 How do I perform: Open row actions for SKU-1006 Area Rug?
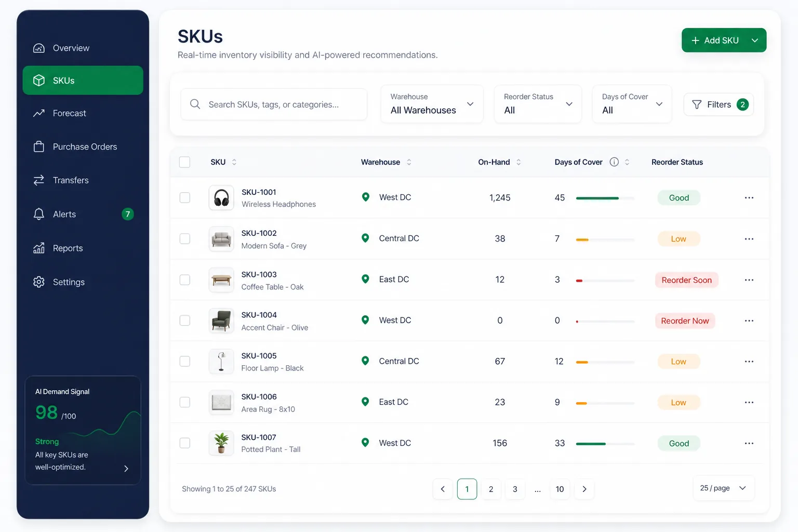pyautogui.click(x=749, y=403)
